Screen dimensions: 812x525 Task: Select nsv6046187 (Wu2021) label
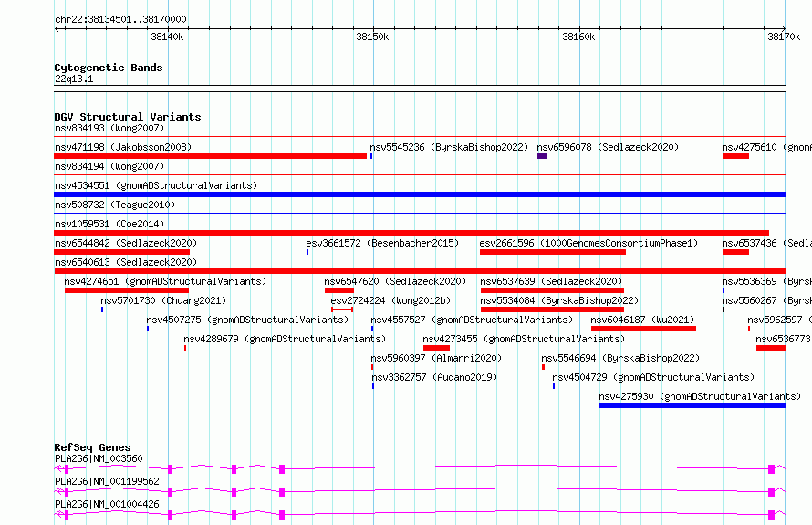642,320
